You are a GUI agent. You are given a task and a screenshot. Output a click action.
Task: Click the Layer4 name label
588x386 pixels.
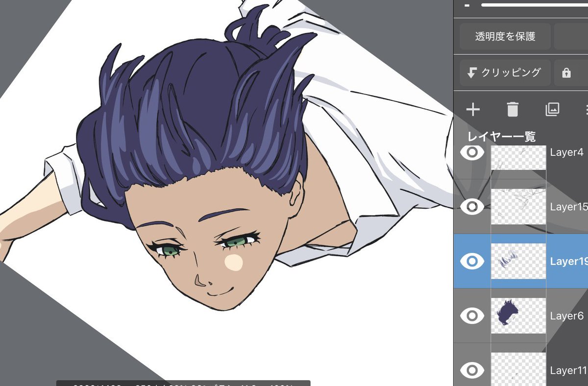click(x=566, y=152)
